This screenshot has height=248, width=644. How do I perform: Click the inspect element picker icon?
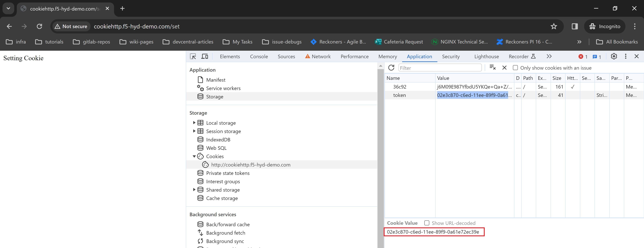pos(193,56)
